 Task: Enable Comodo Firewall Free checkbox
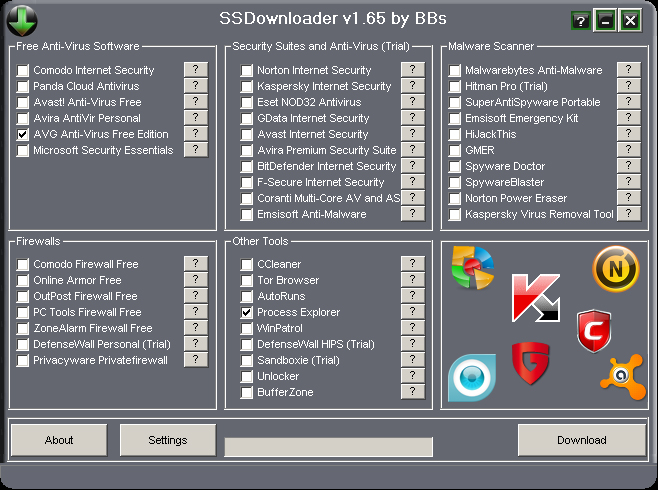[23, 264]
